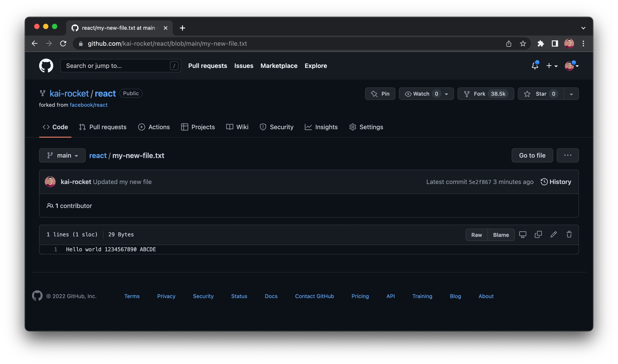Screen dimensions: 618x364
Task: Open Chrome extensions puzzle icon
Action: pos(540,43)
